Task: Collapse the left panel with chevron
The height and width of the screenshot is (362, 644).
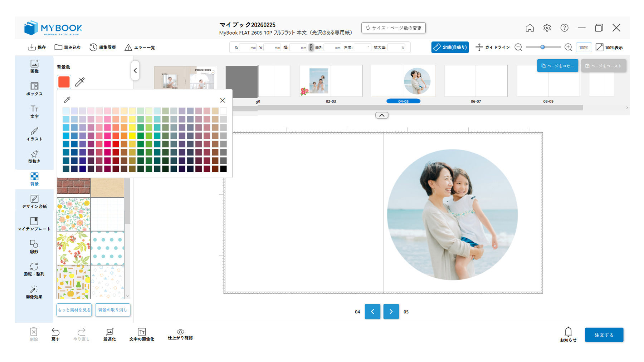Action: [x=135, y=70]
